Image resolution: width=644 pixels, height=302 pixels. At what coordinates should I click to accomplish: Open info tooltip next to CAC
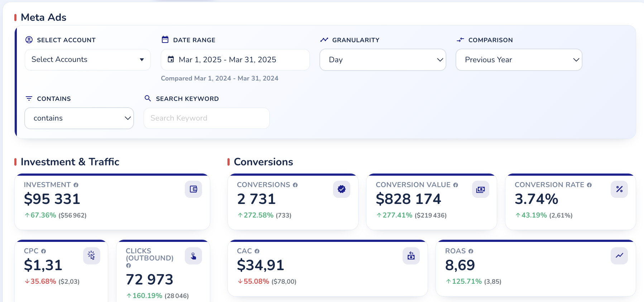(257, 251)
